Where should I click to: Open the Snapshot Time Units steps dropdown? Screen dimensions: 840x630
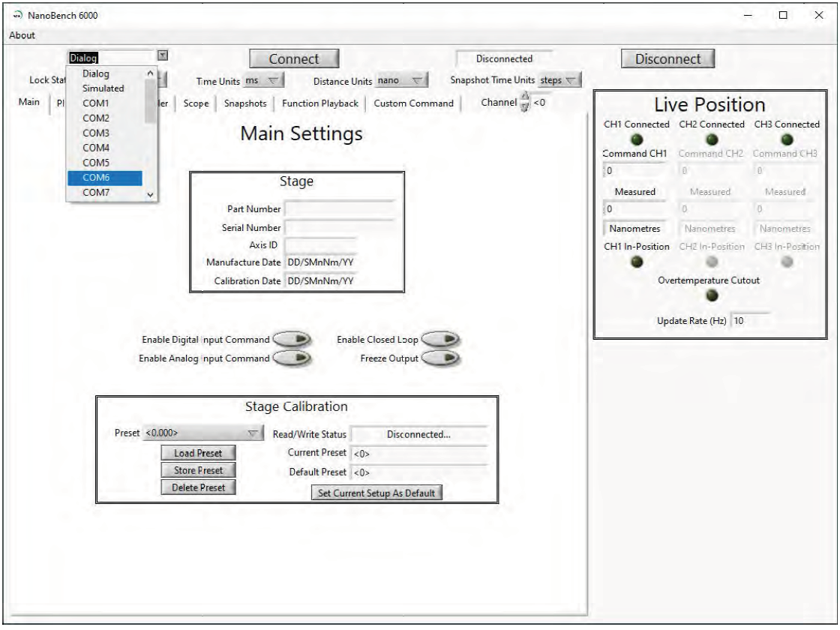559,80
